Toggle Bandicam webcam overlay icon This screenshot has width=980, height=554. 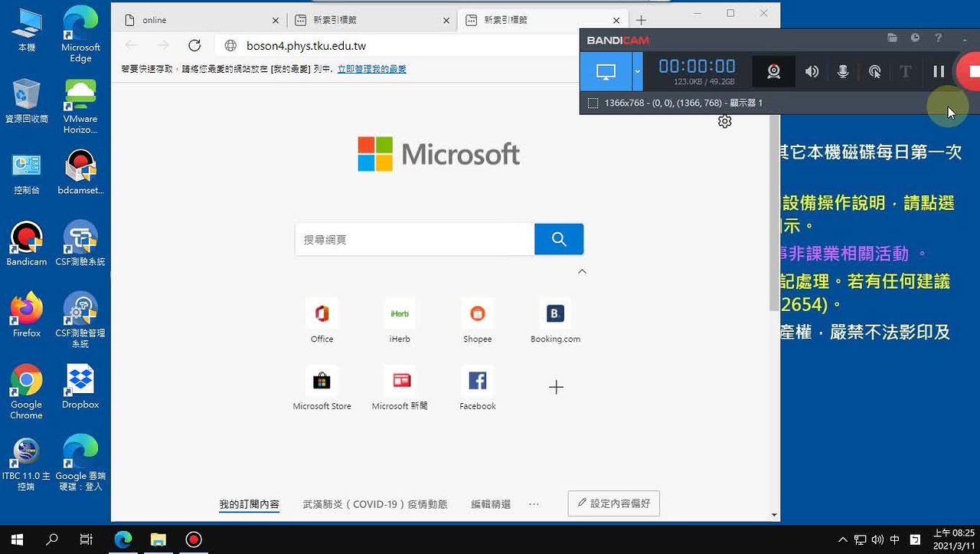774,71
